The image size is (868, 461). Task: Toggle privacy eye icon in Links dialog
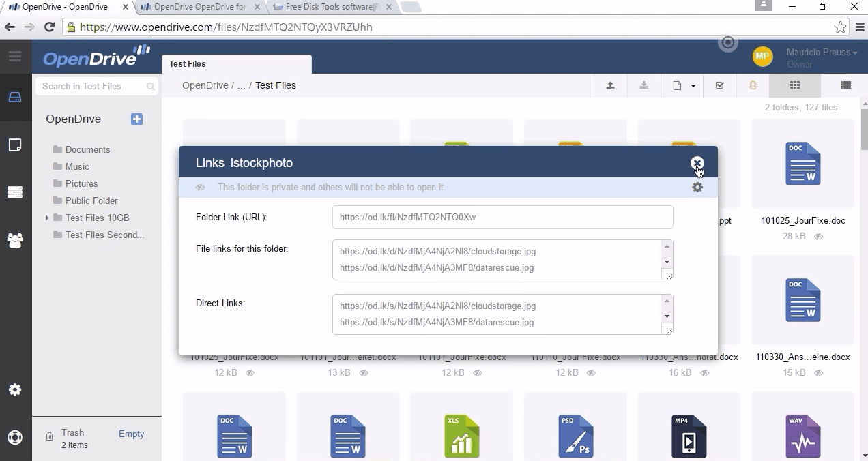200,187
